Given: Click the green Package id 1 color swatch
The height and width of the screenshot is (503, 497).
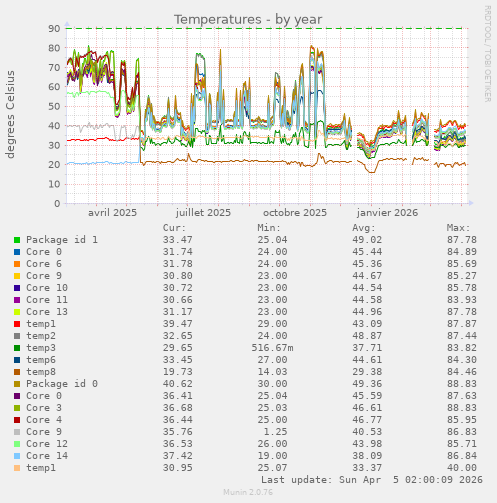Looking at the screenshot, I should (x=17, y=240).
